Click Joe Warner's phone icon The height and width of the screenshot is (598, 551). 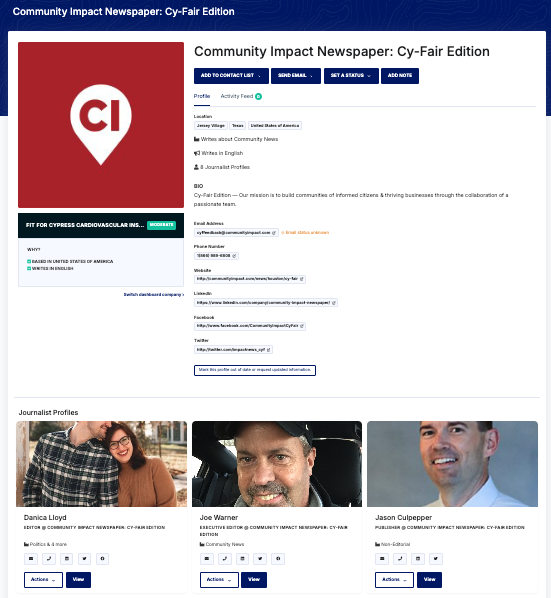tap(225, 559)
